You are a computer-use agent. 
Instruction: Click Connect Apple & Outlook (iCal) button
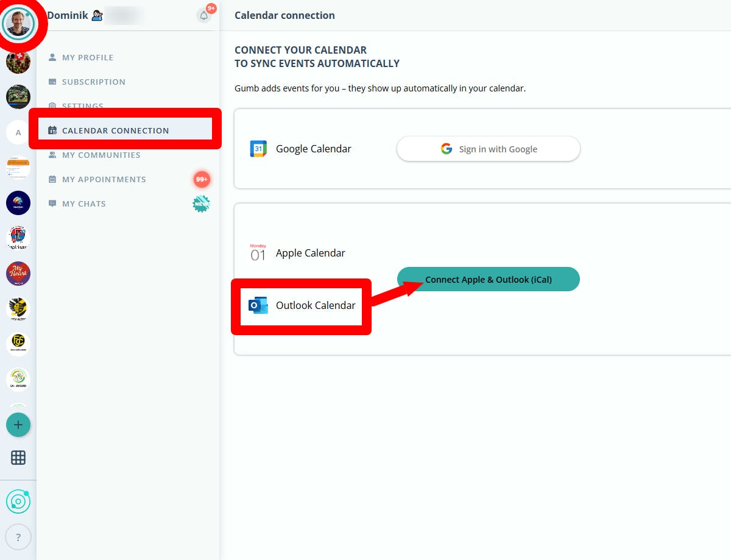click(489, 279)
